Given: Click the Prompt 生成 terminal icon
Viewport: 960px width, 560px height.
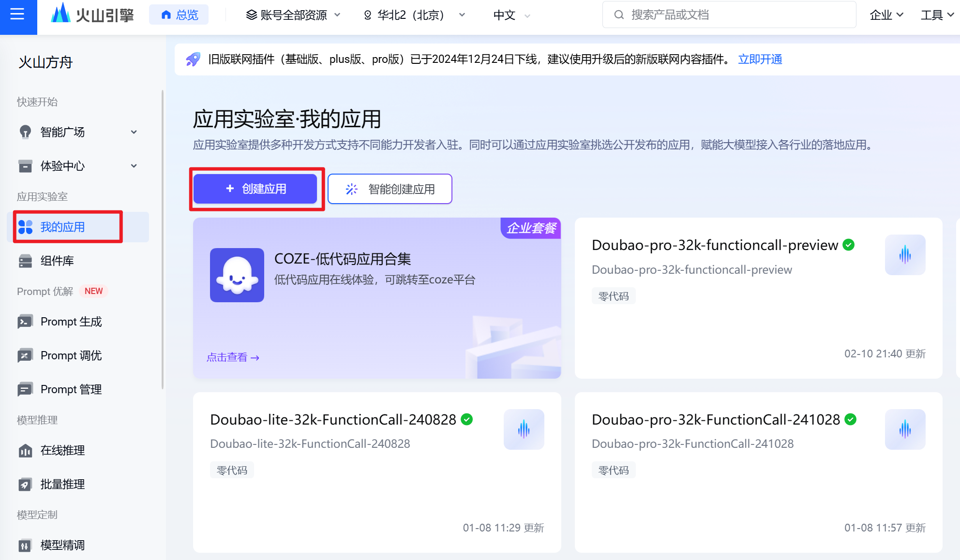Looking at the screenshot, I should [x=25, y=322].
